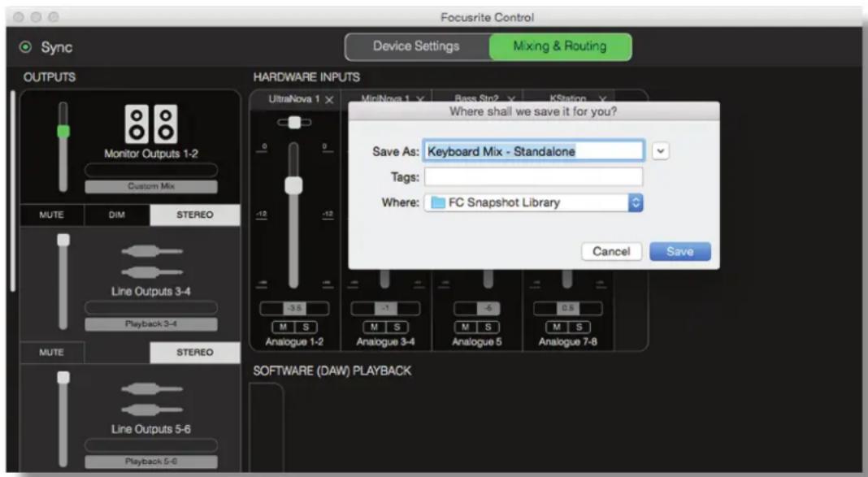Click the OUTPUTS heading
This screenshot has width=868, height=477.
click(x=50, y=77)
